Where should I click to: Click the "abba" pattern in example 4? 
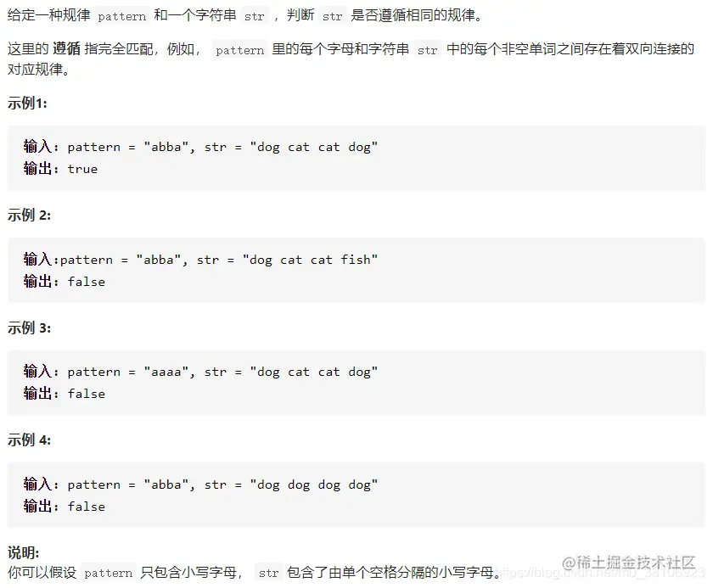click(x=166, y=484)
